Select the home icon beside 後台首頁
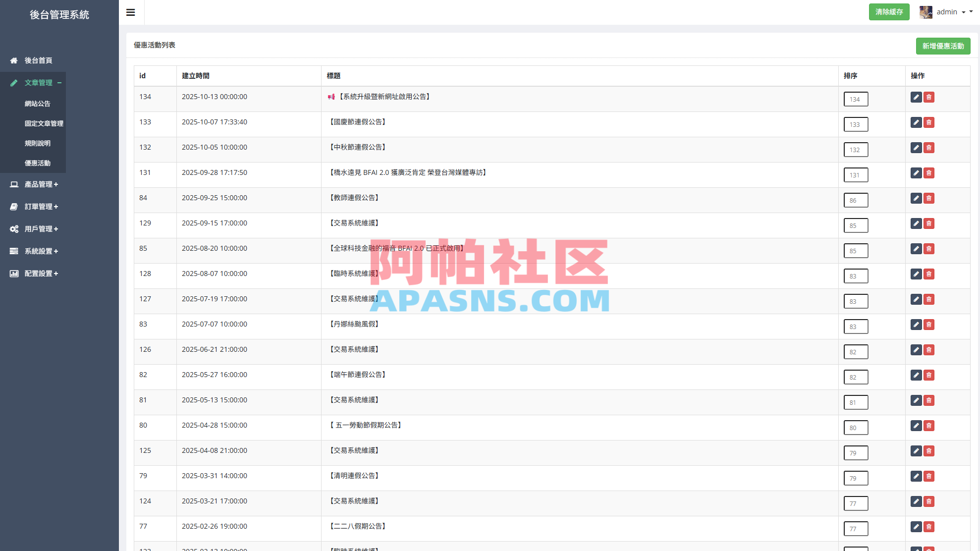Screen dimensions: 980x551 point(13,60)
